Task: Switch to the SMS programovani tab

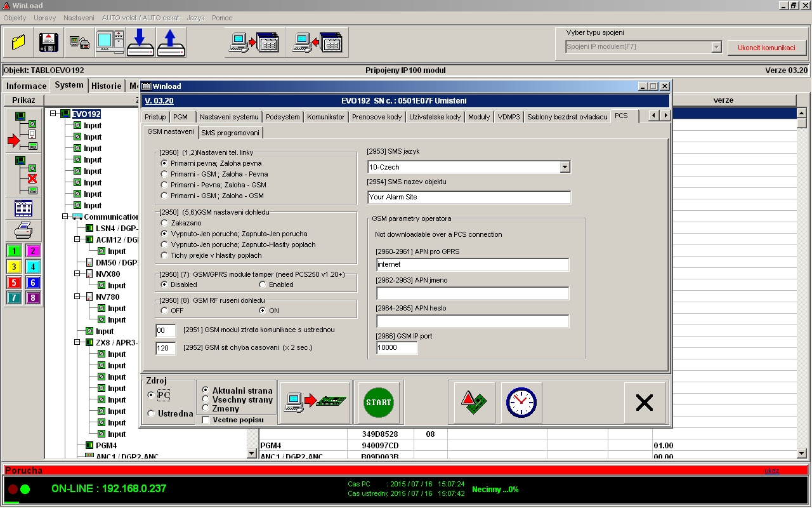Action: tap(230, 133)
